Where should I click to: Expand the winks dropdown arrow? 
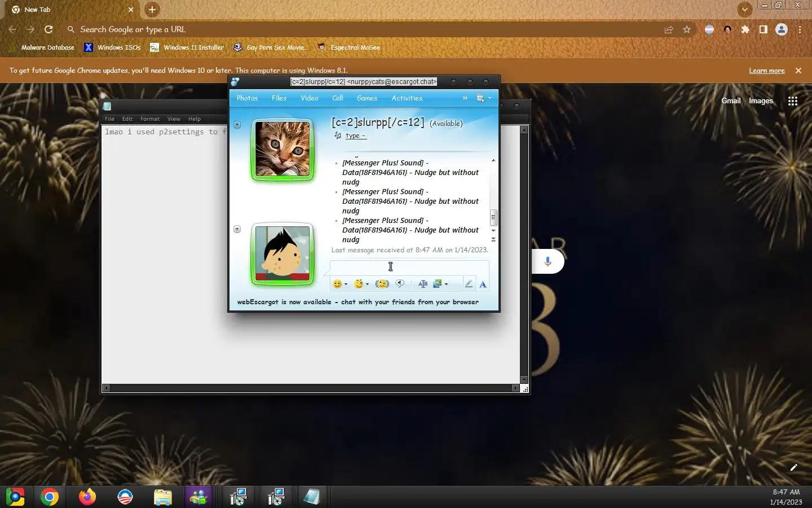(x=367, y=284)
